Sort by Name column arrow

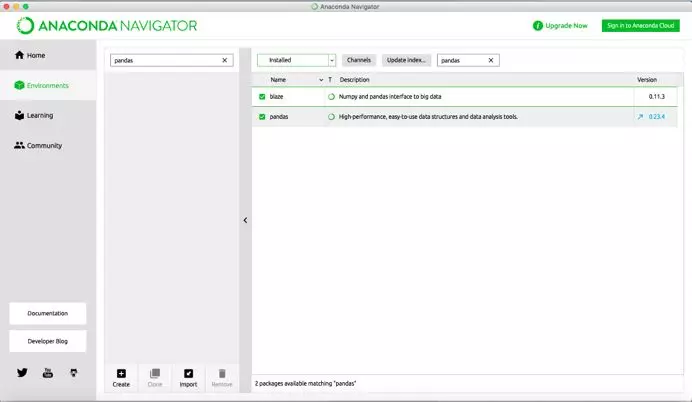pos(321,80)
